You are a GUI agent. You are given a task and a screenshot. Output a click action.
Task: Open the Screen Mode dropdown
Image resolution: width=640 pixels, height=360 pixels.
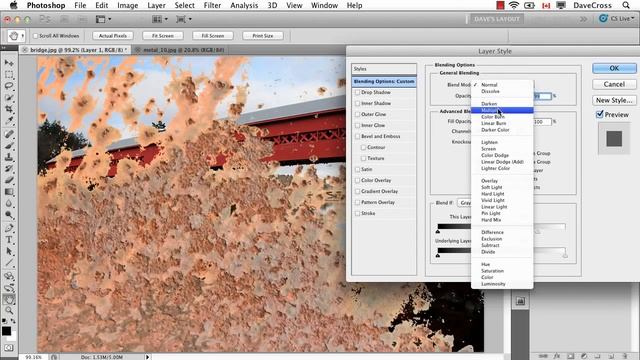(184, 19)
